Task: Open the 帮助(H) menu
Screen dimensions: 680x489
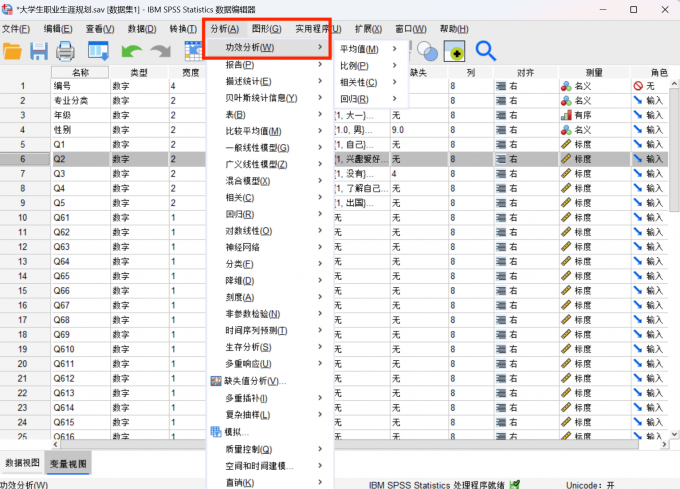Action: tap(454, 29)
